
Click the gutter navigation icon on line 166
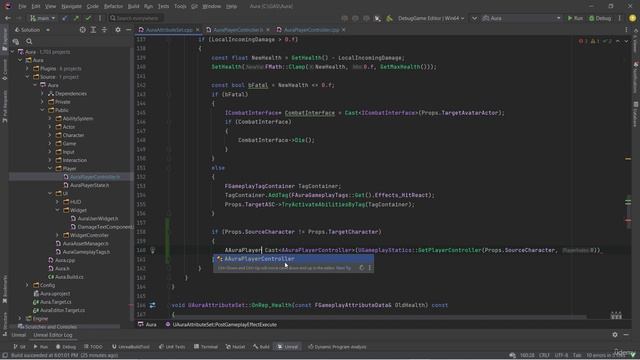(x=152, y=305)
